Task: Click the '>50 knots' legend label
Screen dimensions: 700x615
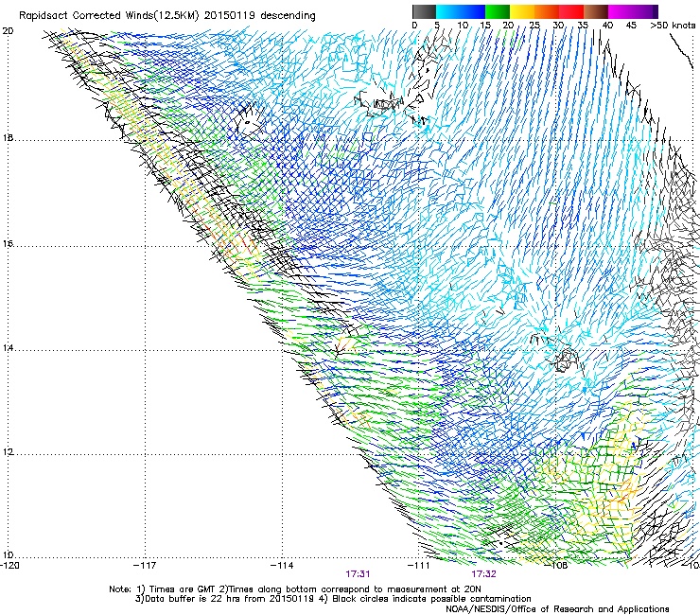Action: 673,26
